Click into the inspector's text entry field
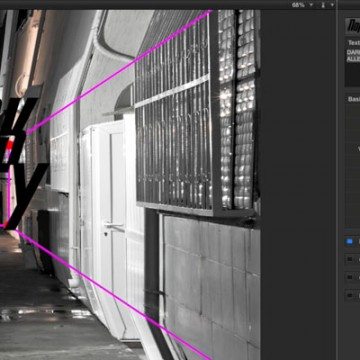The height and width of the screenshot is (360, 360). [353, 67]
